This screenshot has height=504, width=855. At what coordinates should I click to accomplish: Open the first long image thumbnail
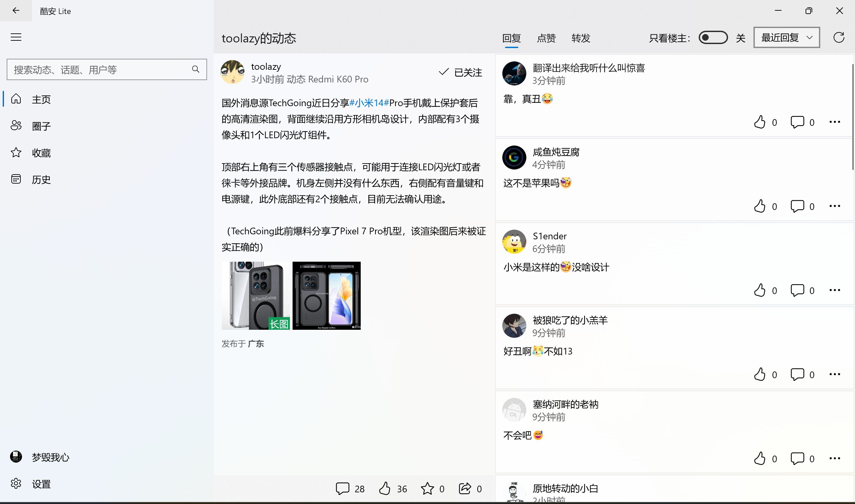coord(255,295)
